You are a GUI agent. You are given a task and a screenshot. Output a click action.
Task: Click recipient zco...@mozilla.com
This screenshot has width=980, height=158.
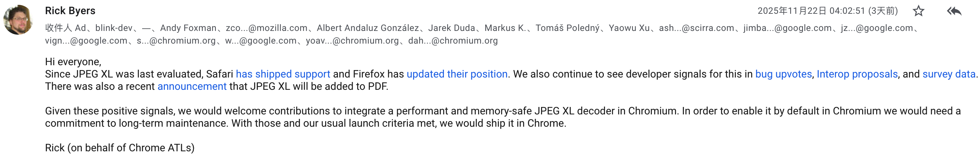pos(266,28)
